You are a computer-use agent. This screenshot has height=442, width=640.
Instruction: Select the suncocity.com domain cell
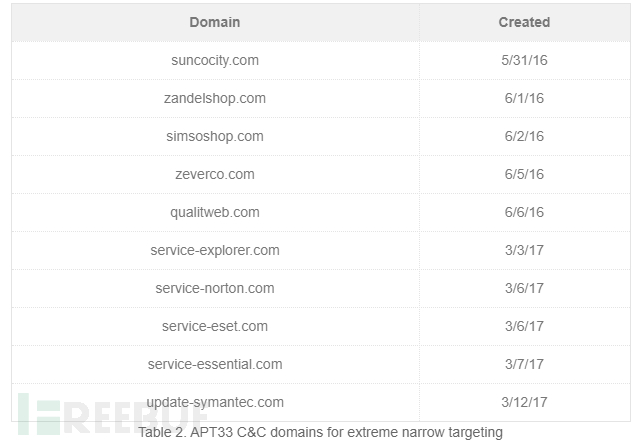pos(215,60)
